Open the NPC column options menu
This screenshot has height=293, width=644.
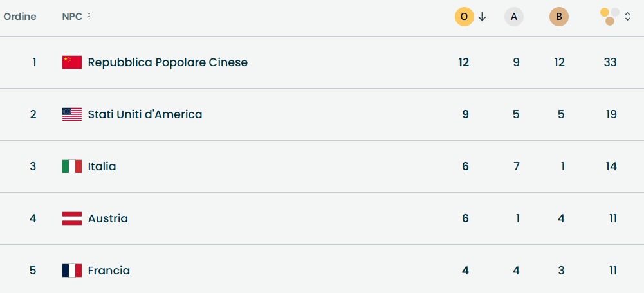pyautogui.click(x=89, y=17)
